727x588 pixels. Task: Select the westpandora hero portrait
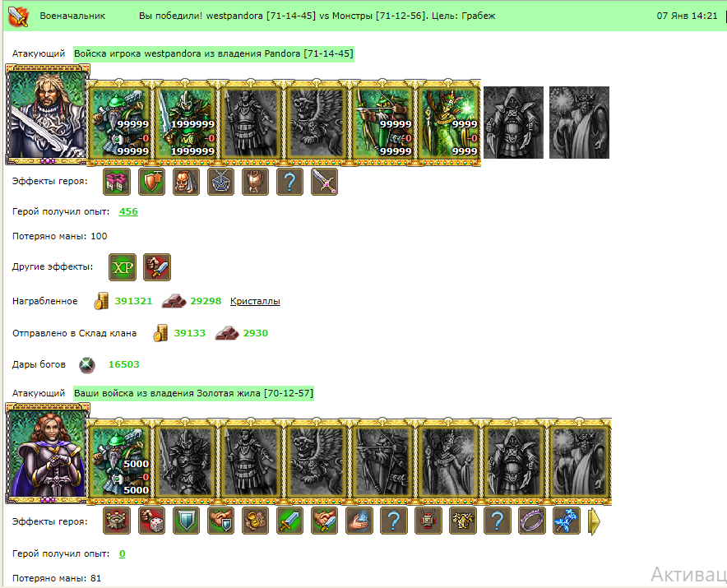coord(48,114)
